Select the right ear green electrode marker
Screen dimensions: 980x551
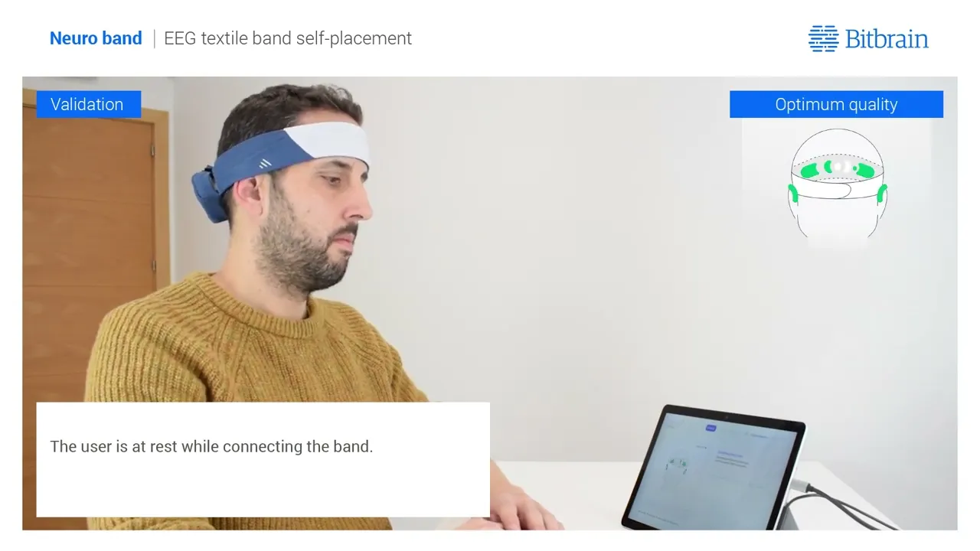pos(882,193)
